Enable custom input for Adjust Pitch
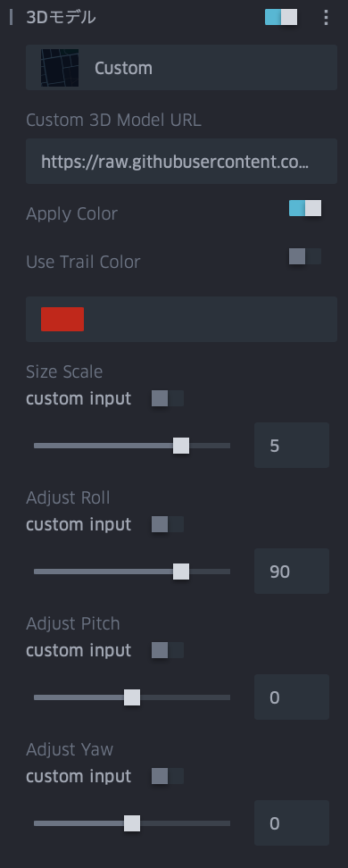This screenshot has width=348, height=868. point(168,650)
